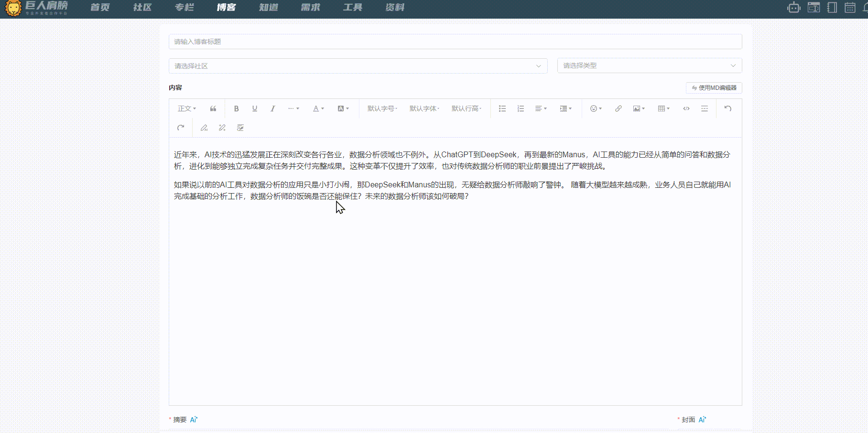Redo the last edit
Image resolution: width=868 pixels, height=433 pixels.
[181, 128]
